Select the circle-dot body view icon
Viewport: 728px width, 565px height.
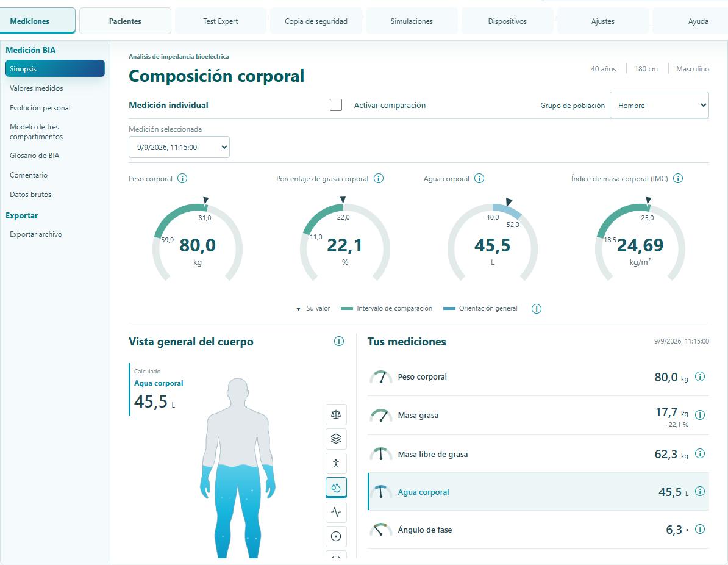(336, 537)
